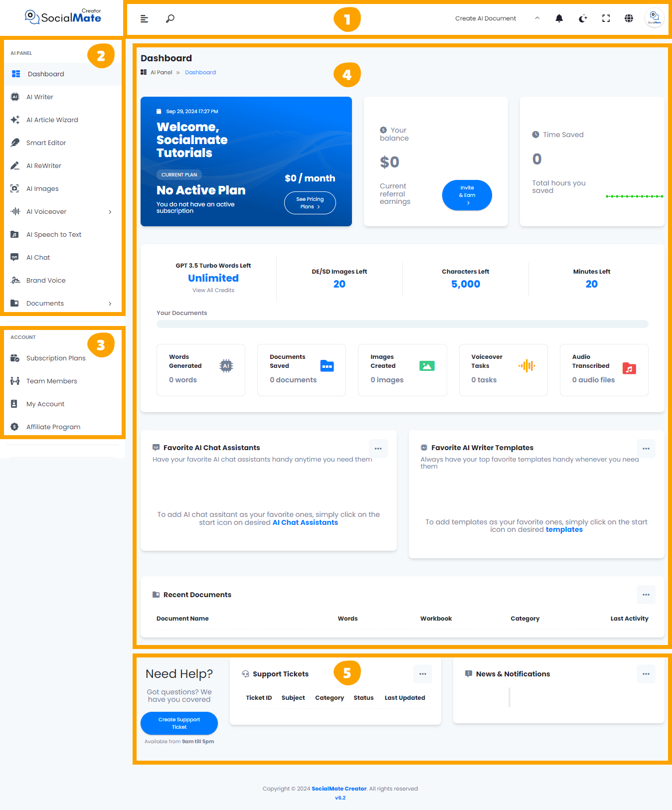
Task: Click the Ticket ID column header
Action: tap(259, 698)
